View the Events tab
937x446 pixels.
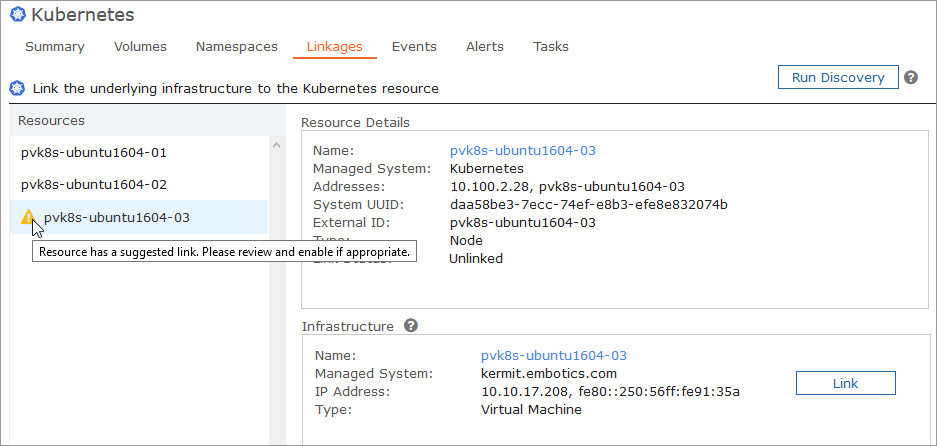(414, 47)
